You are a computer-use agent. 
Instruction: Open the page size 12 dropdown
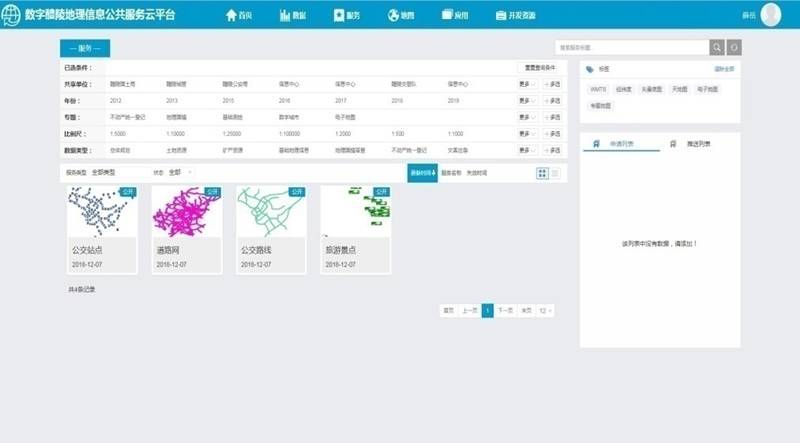tap(545, 310)
